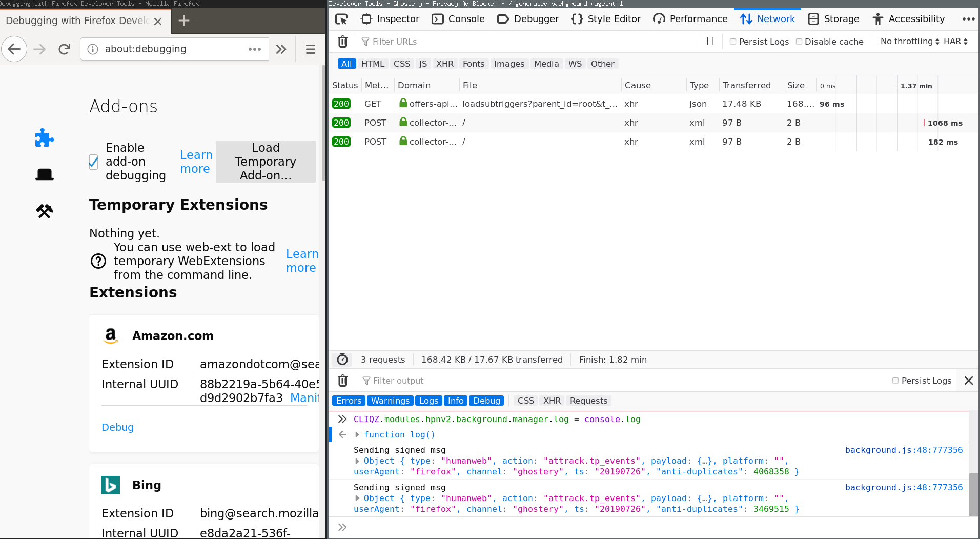Close the split console
Image resolution: width=980 pixels, height=539 pixels.
click(x=968, y=381)
